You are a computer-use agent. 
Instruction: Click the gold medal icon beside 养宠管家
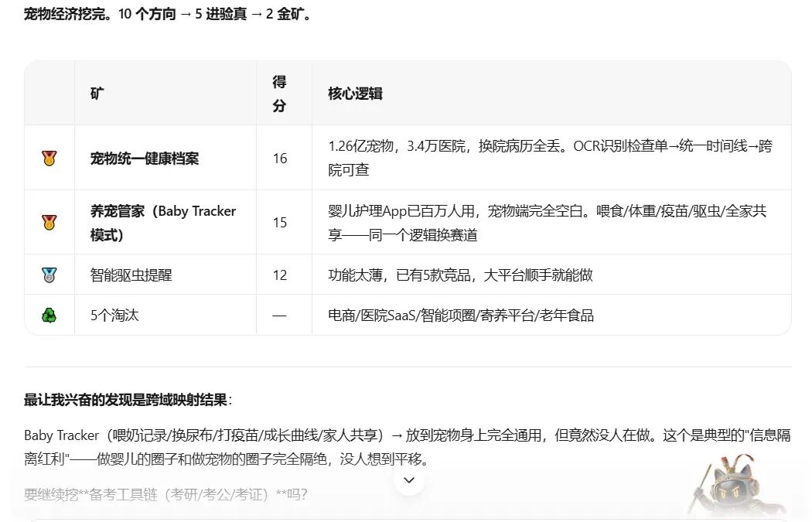coord(49,223)
